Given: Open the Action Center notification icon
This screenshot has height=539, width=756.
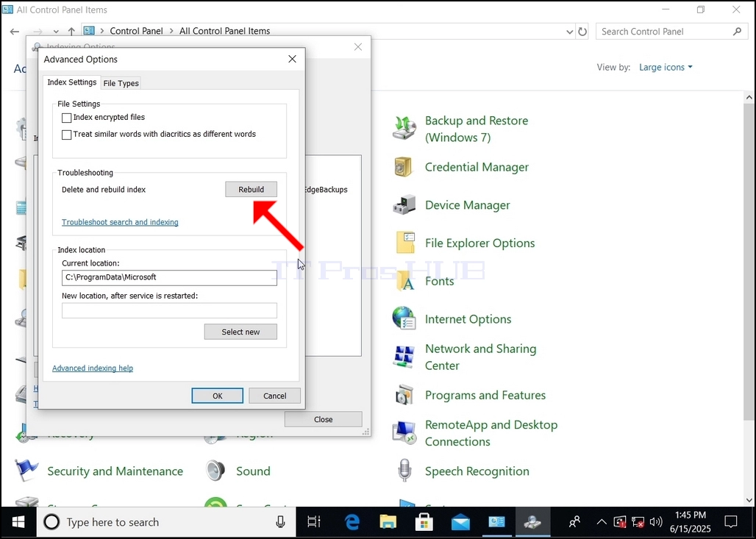Looking at the screenshot, I should 731,522.
